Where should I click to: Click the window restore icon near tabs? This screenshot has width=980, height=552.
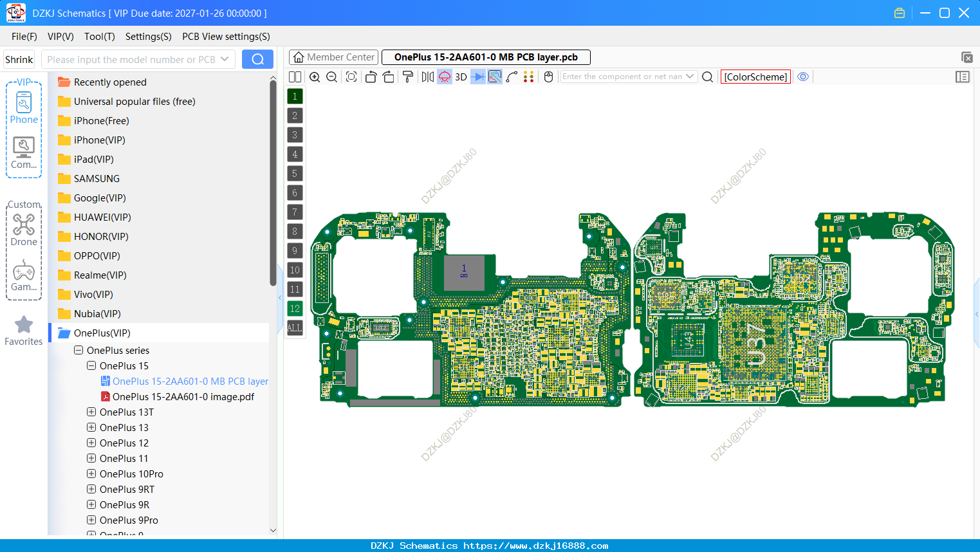click(x=966, y=57)
